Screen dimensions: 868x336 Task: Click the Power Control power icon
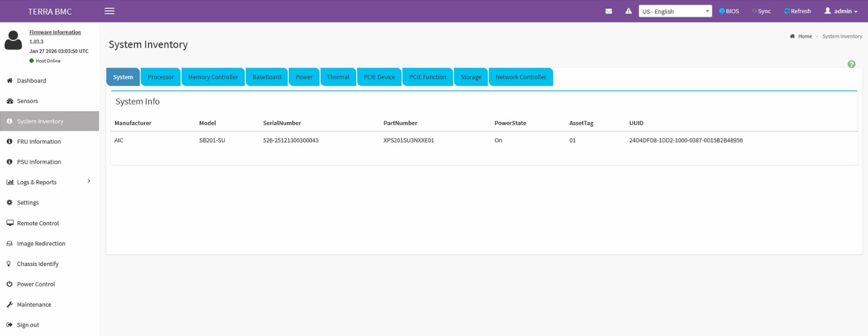(x=9, y=284)
